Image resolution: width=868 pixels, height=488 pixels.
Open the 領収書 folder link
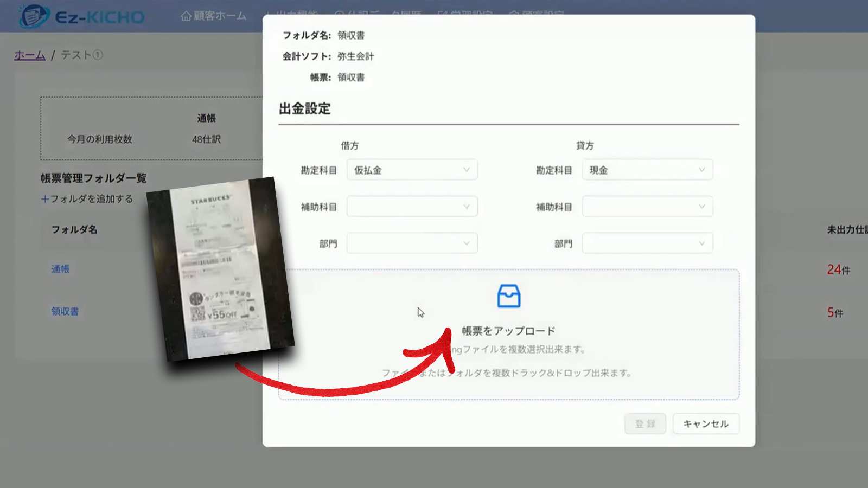[65, 312]
